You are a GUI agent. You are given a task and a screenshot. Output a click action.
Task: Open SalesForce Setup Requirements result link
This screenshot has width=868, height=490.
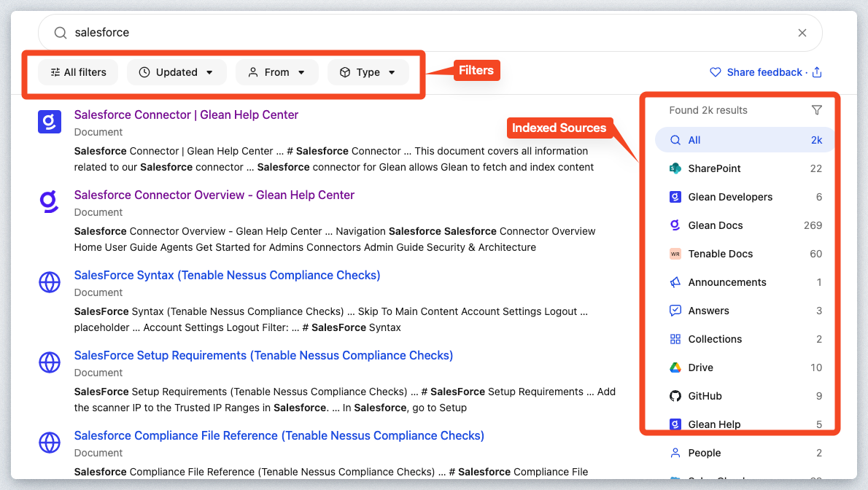(x=263, y=355)
